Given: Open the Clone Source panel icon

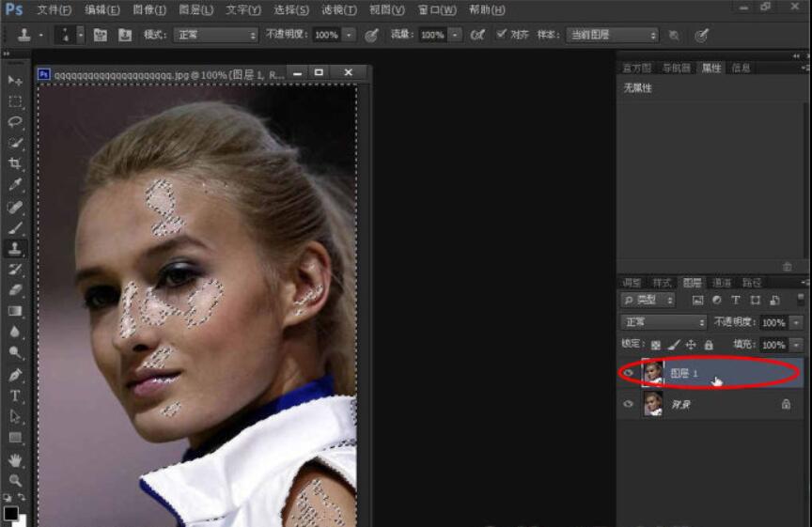Looking at the screenshot, I should (125, 35).
